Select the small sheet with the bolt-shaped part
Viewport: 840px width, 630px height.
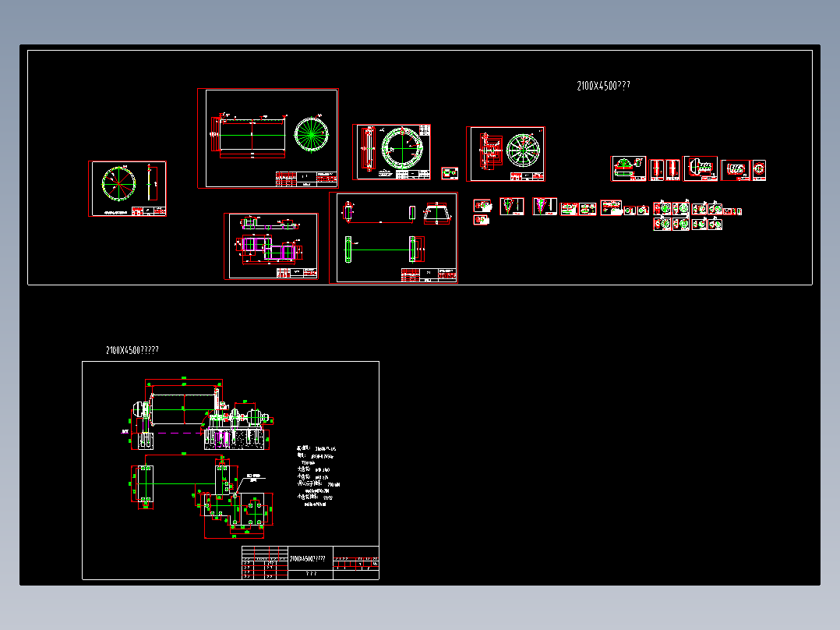(701, 169)
